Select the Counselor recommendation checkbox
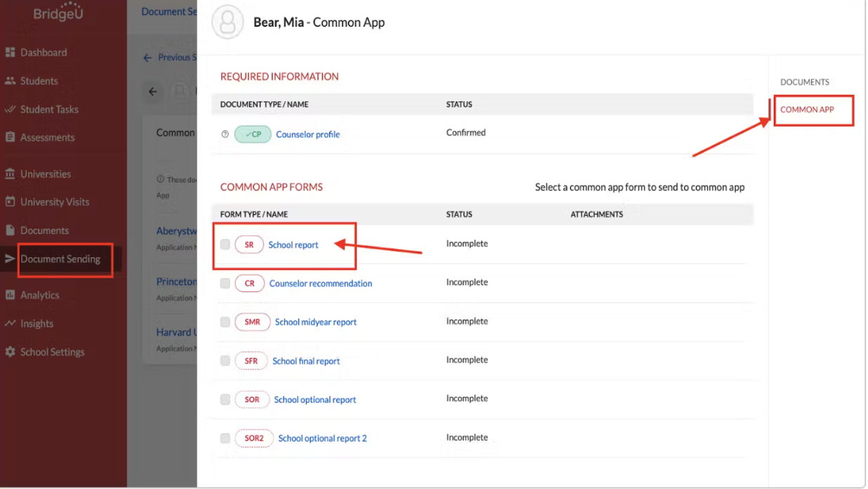 tap(225, 283)
